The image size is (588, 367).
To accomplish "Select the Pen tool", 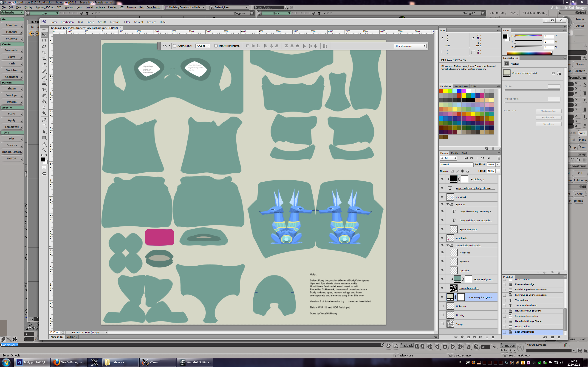I will [44, 120].
